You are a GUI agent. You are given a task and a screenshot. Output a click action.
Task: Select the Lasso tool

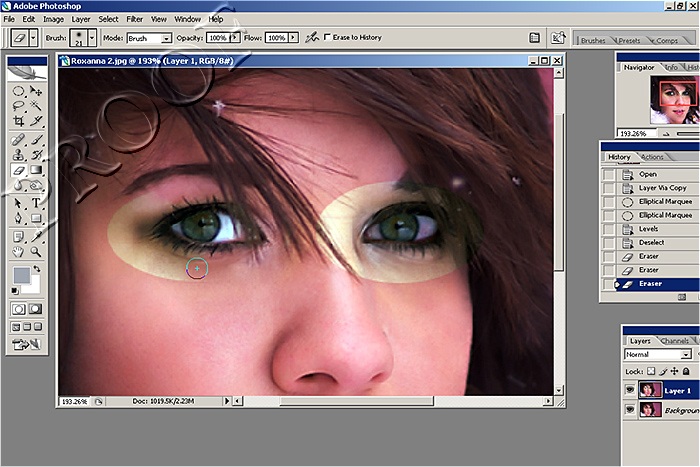(18, 106)
